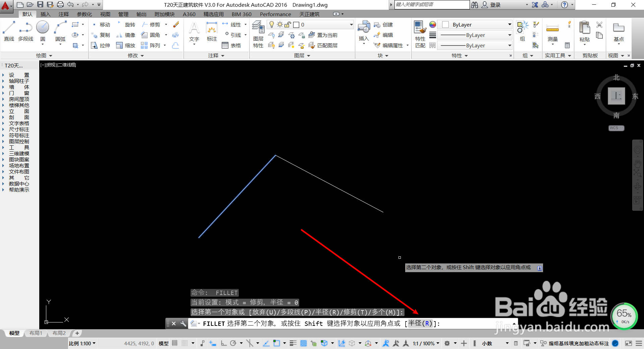Expand the 门窗 tree item
Image resolution: width=644 pixels, height=349 pixels.
point(3,93)
